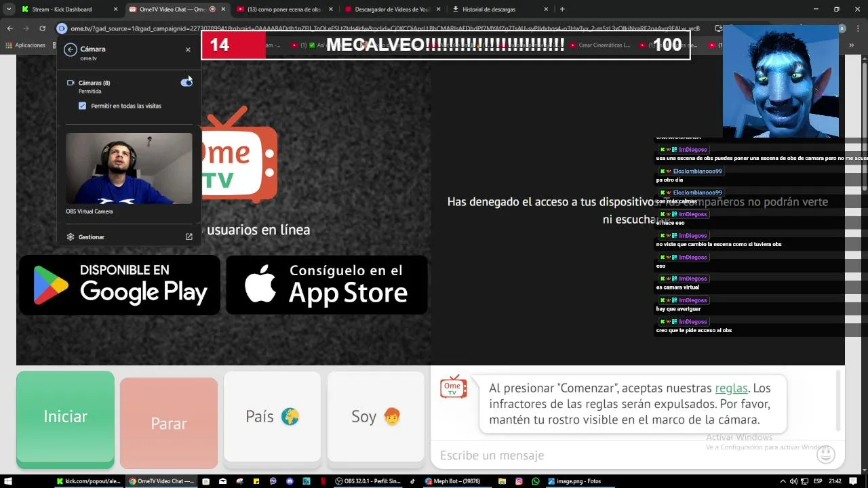The width and height of the screenshot is (868, 488).
Task: Close the Cámara permission popup
Action: tap(188, 49)
